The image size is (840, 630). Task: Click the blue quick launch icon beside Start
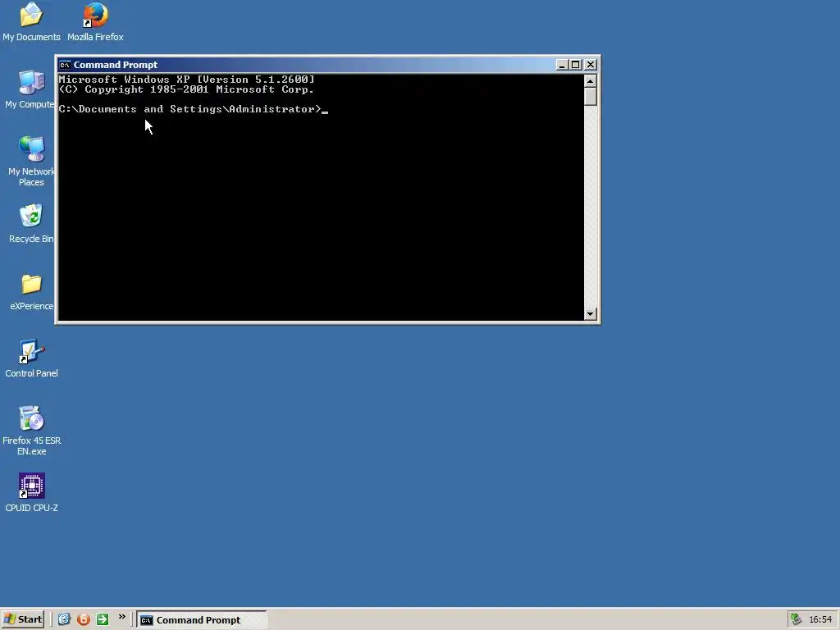coord(64,619)
